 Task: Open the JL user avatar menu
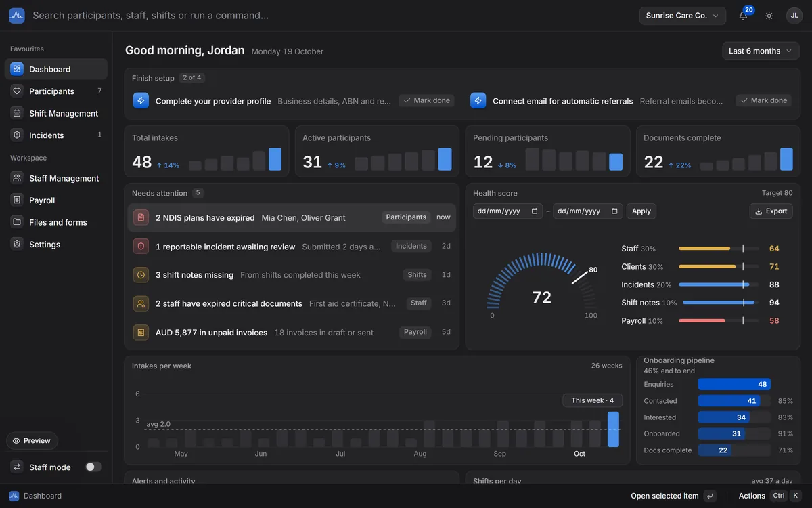tap(794, 16)
